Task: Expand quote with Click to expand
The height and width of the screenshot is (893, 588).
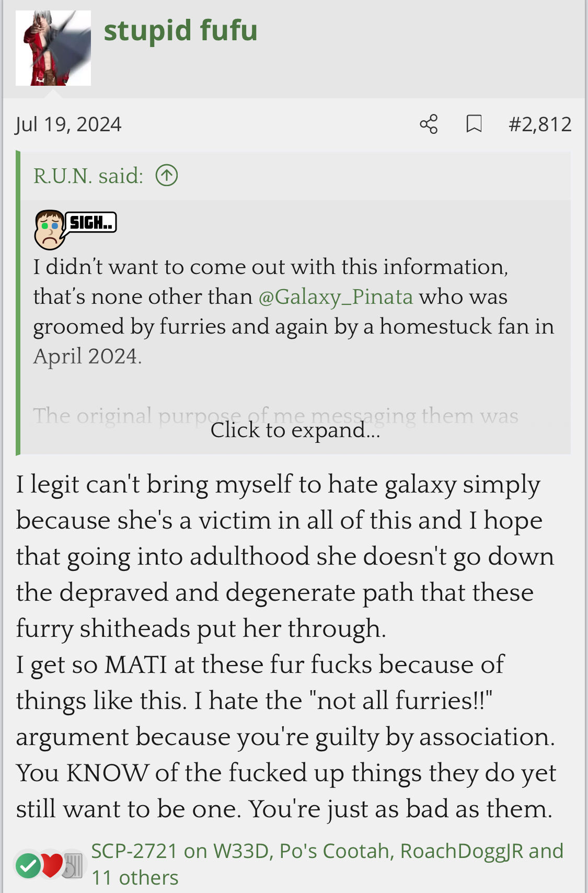Action: [295, 430]
